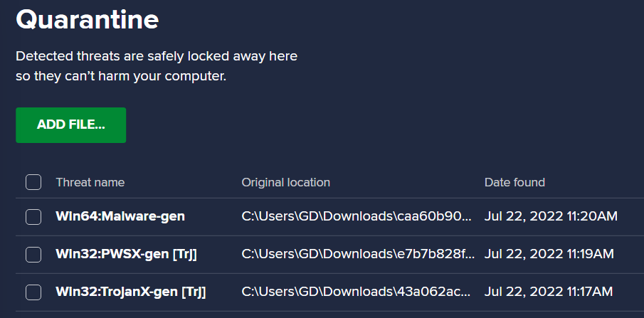Screen dimensions: 644x318
Task: Open the Win64:Malware-gen threat entry
Action: (120, 216)
